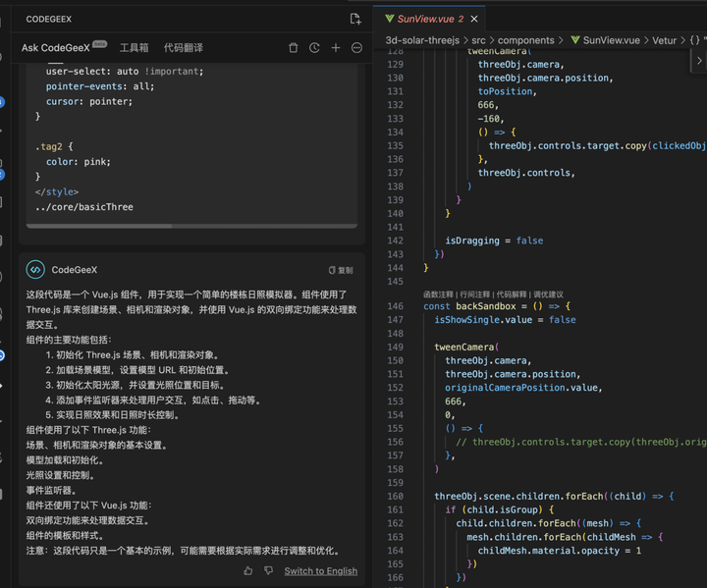
Task: Copy the reply with the 复制 button
Action: pyautogui.click(x=341, y=270)
